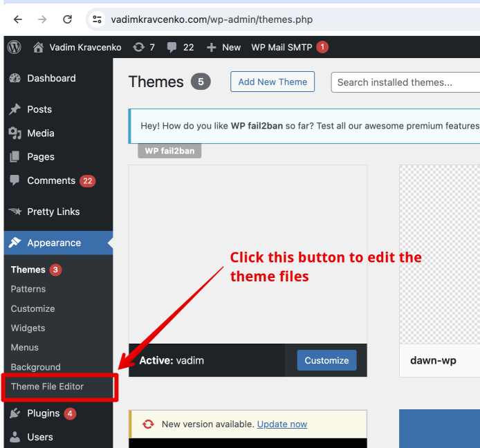The width and height of the screenshot is (480, 448).
Task: Click the Pages icon in sidebar
Action: (x=15, y=157)
